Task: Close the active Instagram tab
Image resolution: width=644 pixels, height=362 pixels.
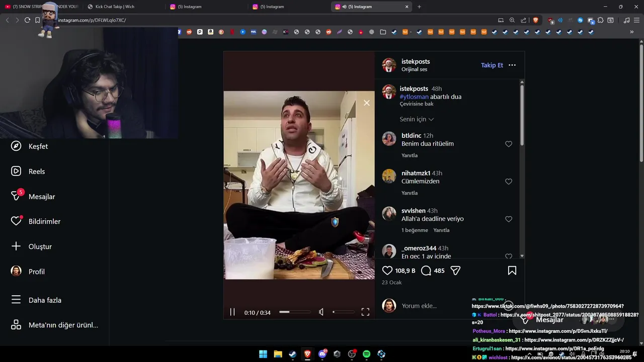Action: pos(407,7)
